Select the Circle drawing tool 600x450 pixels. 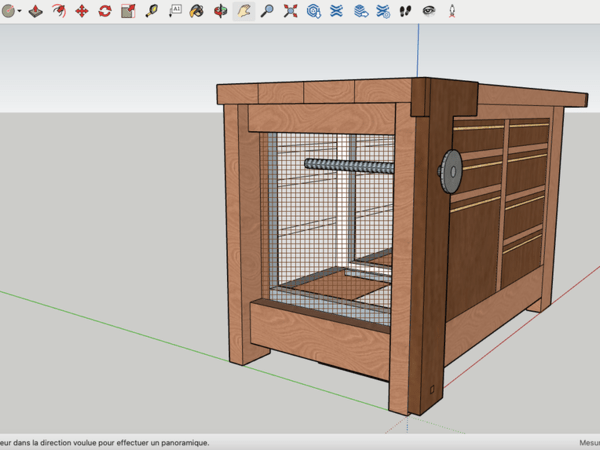click(x=9, y=11)
